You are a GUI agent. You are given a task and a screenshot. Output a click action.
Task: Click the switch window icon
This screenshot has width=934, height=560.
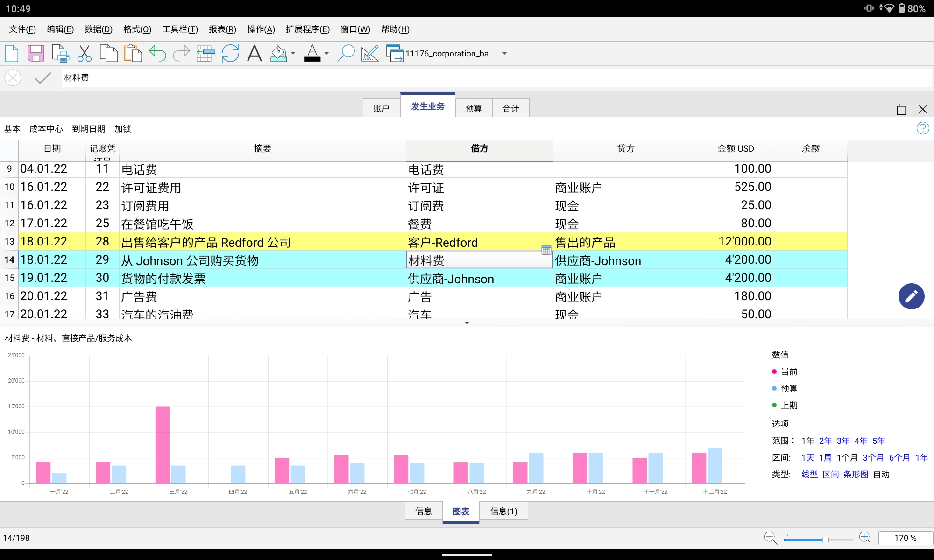click(x=395, y=53)
